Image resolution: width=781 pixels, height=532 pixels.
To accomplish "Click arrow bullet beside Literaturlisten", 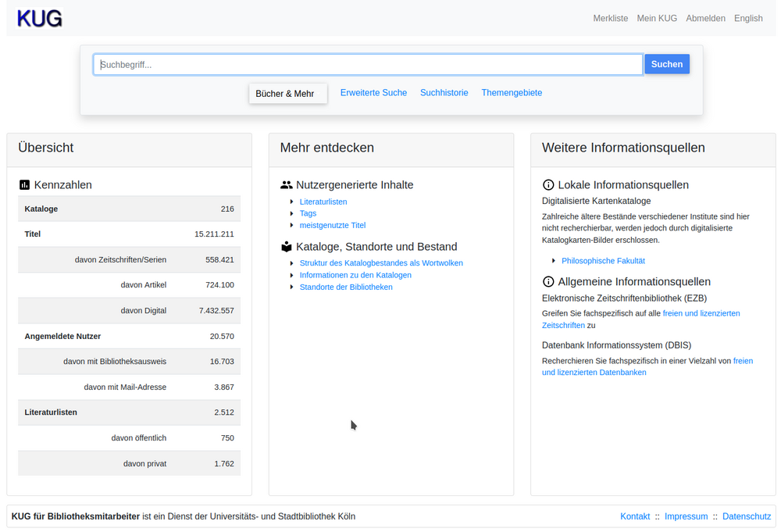I will pos(292,202).
